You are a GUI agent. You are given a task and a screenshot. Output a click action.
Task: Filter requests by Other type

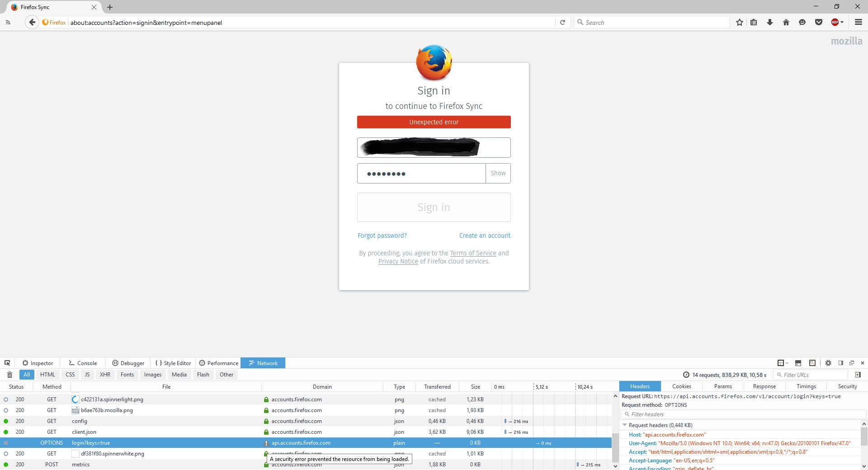226,375
